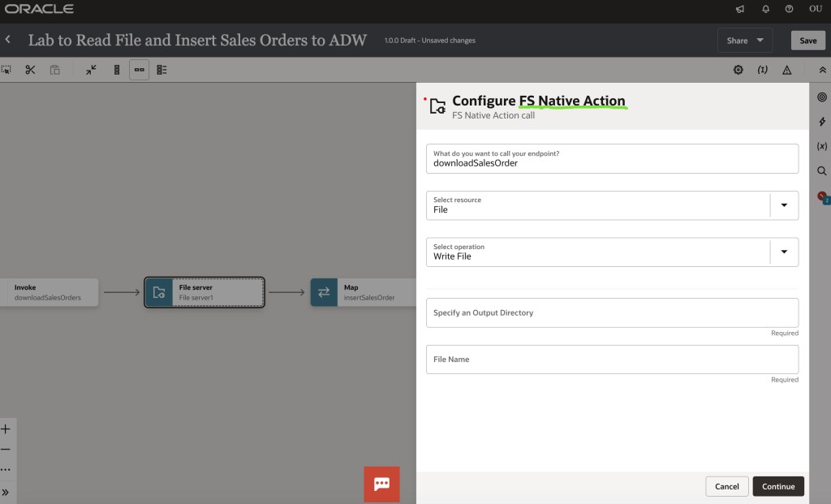Switch canvas to horizontal layout
This screenshot has height=504, width=831.
point(139,70)
